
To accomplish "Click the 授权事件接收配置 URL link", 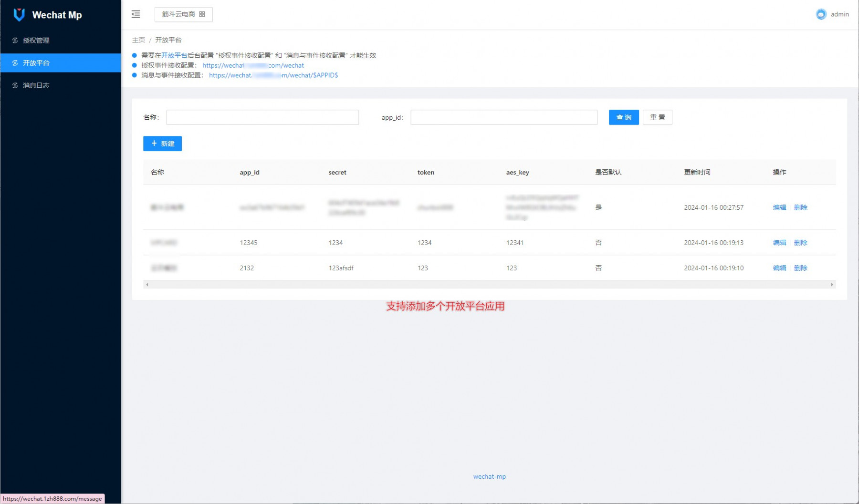I will [x=253, y=65].
